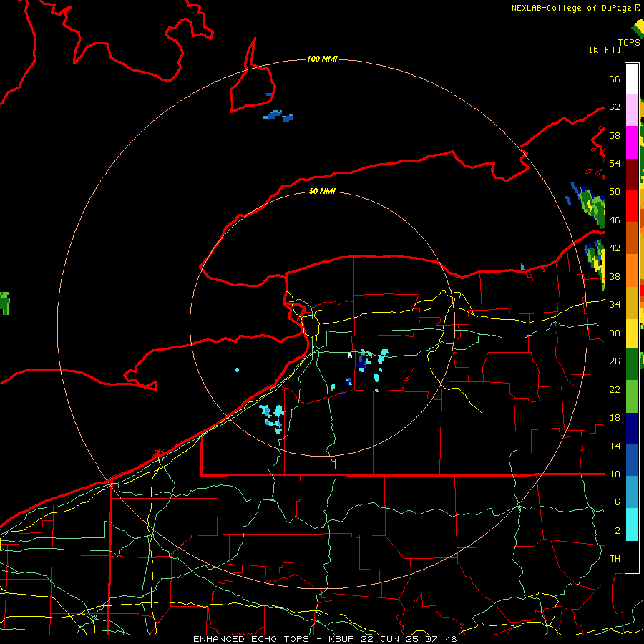
Task: Pick the gold legend swatch
Action: [x=632, y=303]
